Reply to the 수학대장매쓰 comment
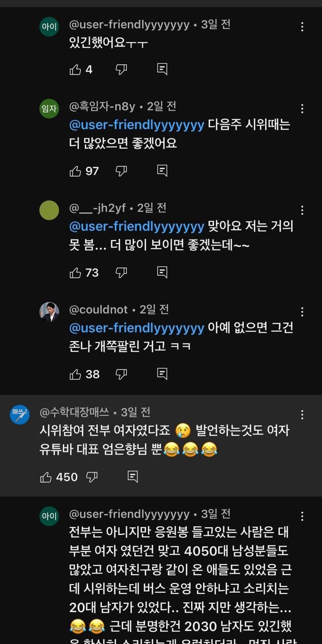 [x=133, y=477]
